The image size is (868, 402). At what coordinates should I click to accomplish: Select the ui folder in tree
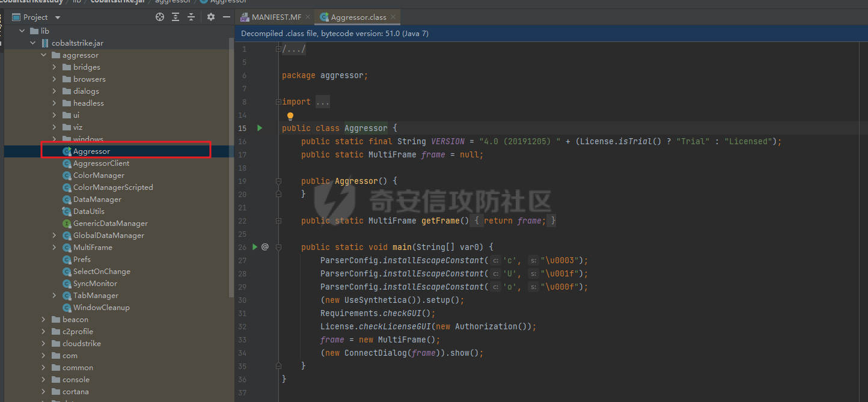[76, 115]
